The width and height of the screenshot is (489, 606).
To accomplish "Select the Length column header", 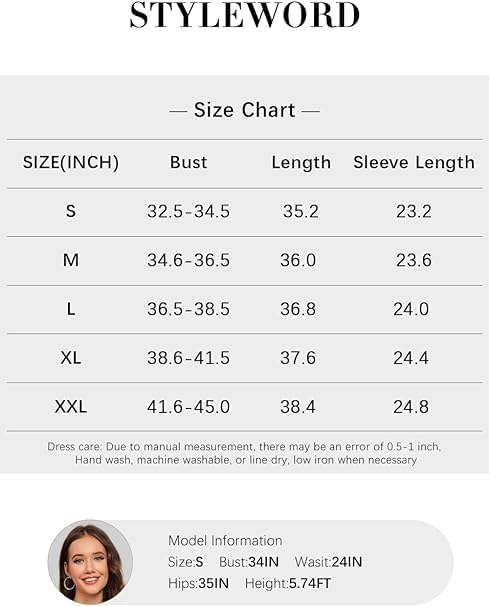I will click(x=301, y=163).
